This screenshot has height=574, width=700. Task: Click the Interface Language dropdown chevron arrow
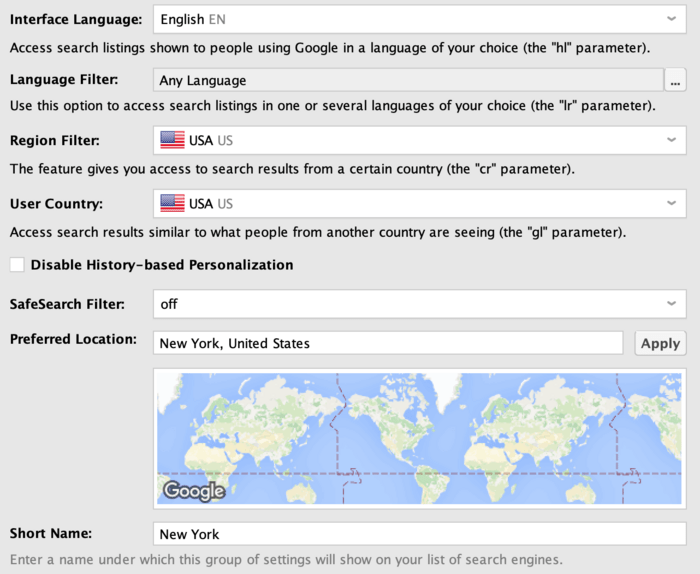point(671,19)
